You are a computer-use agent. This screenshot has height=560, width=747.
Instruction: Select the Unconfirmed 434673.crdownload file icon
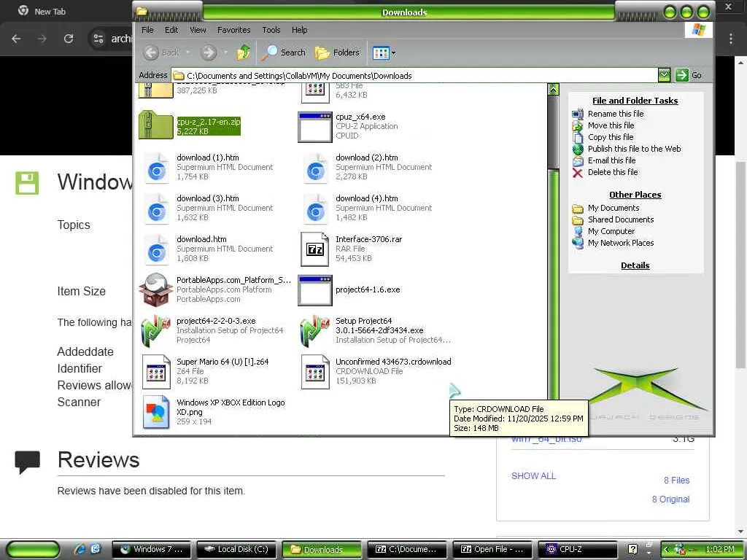[x=315, y=372]
